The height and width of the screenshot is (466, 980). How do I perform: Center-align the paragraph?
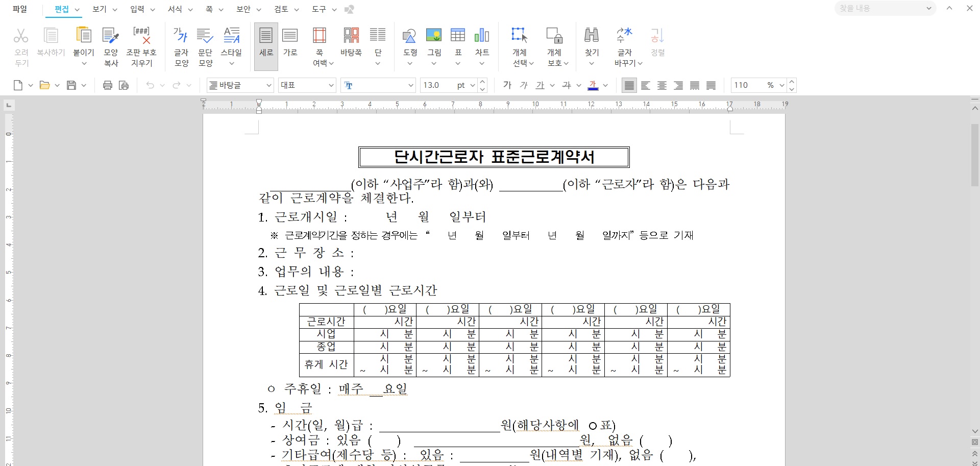[662, 85]
